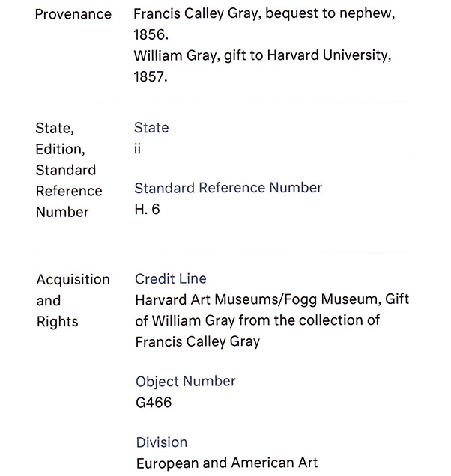Viewport: 451px width, 476px height.
Task: Select the state value 'ii'
Action: [x=138, y=149]
